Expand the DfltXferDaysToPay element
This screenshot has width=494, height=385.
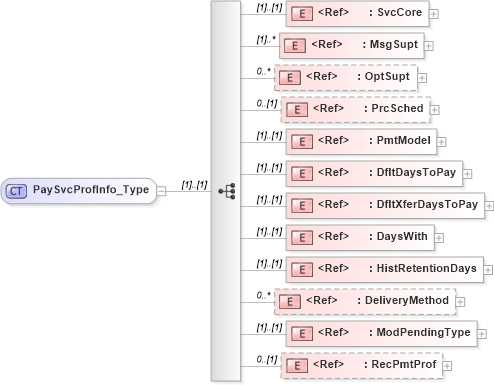tap(489, 206)
